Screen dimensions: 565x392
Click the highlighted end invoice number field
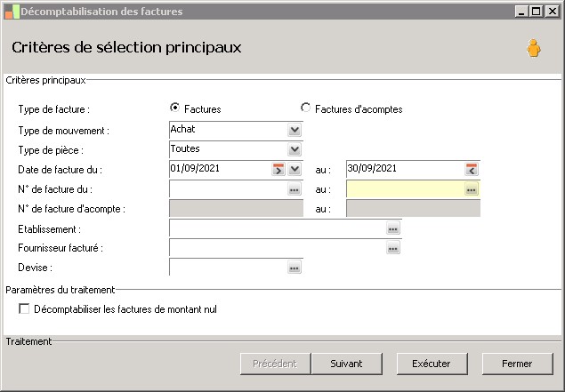[404, 189]
